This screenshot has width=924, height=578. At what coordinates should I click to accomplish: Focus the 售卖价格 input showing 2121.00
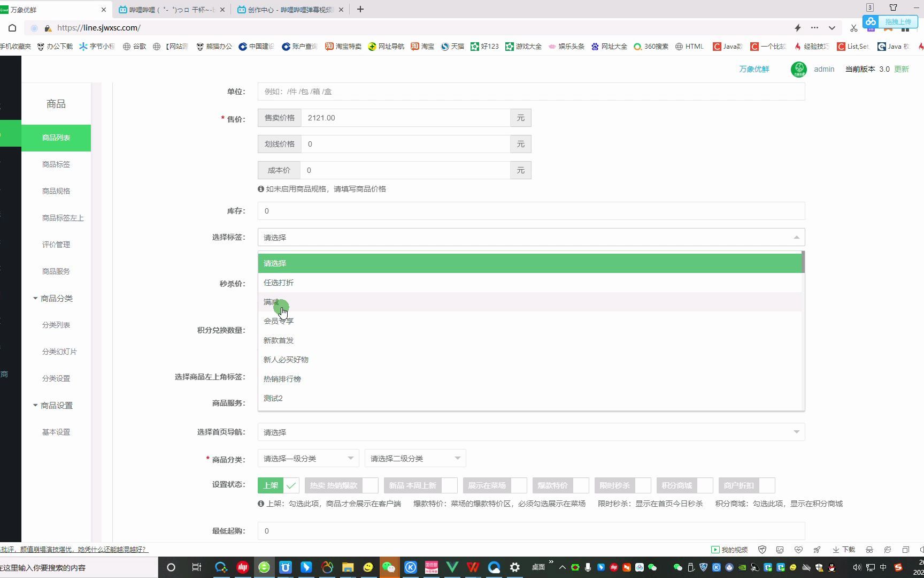[x=405, y=118]
